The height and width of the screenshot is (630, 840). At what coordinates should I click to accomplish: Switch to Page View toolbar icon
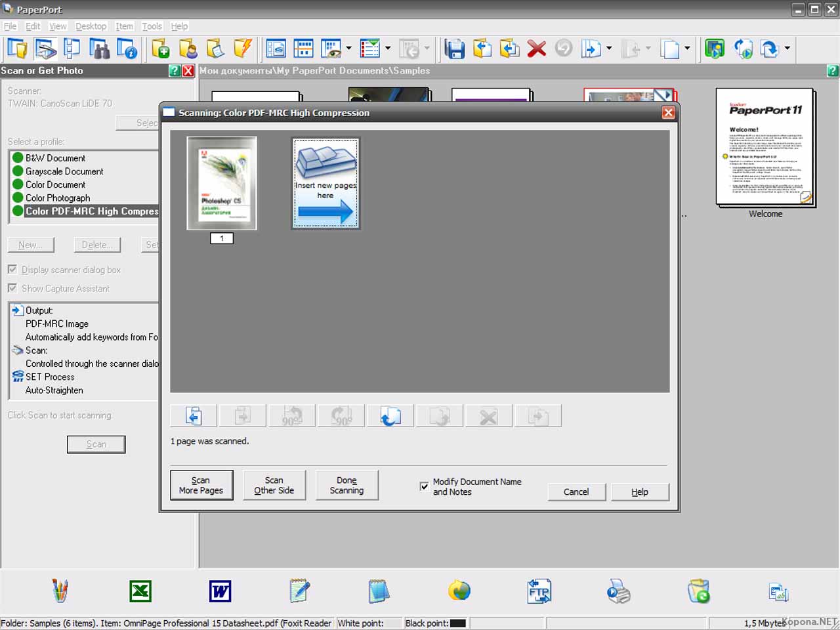pyautogui.click(x=276, y=49)
